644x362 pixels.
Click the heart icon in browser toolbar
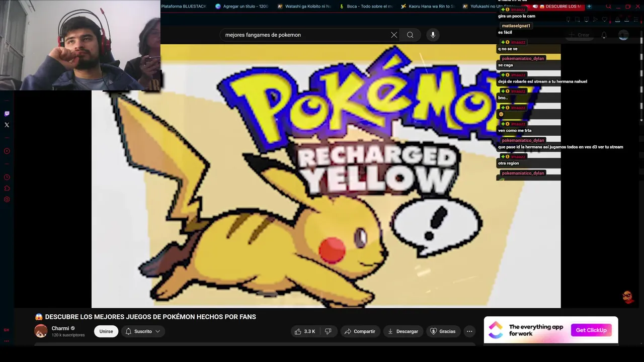(x=604, y=20)
